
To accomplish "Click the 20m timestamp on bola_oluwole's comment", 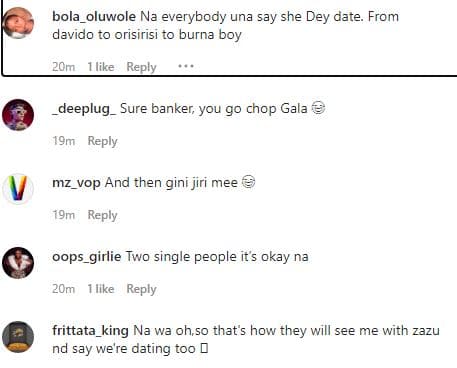I will pyautogui.click(x=64, y=67).
